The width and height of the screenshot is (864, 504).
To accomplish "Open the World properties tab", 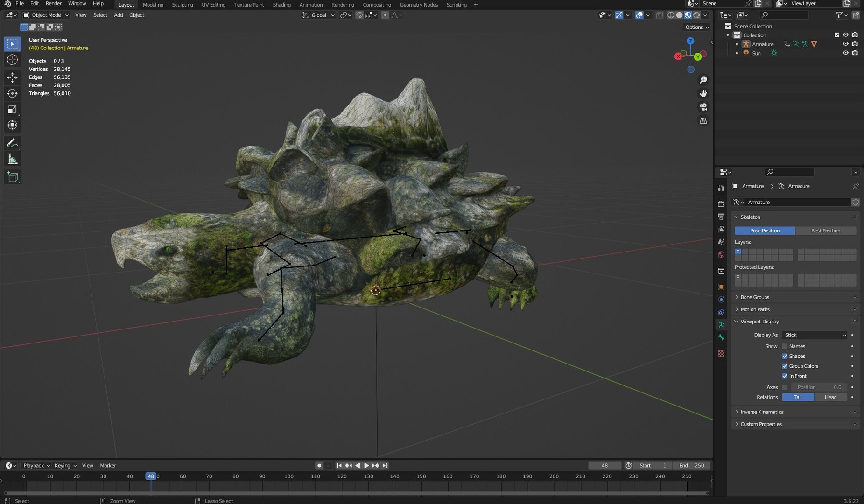I will [x=721, y=254].
